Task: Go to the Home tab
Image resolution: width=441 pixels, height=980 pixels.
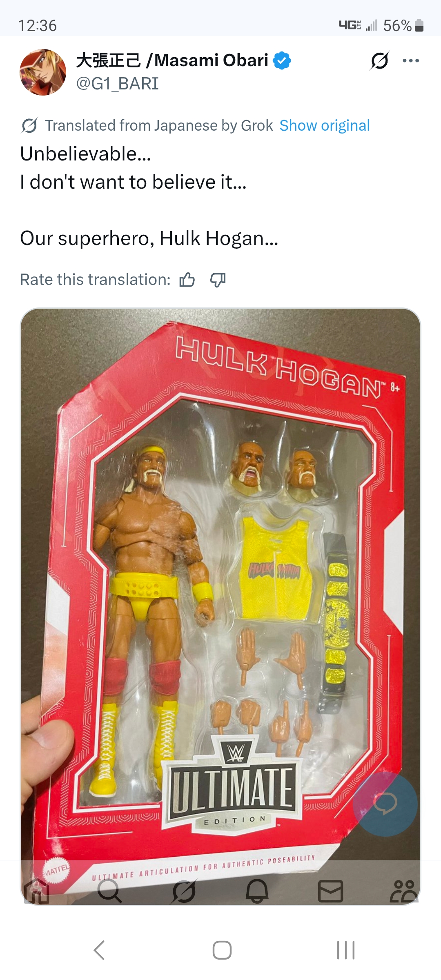Action: click(x=37, y=891)
